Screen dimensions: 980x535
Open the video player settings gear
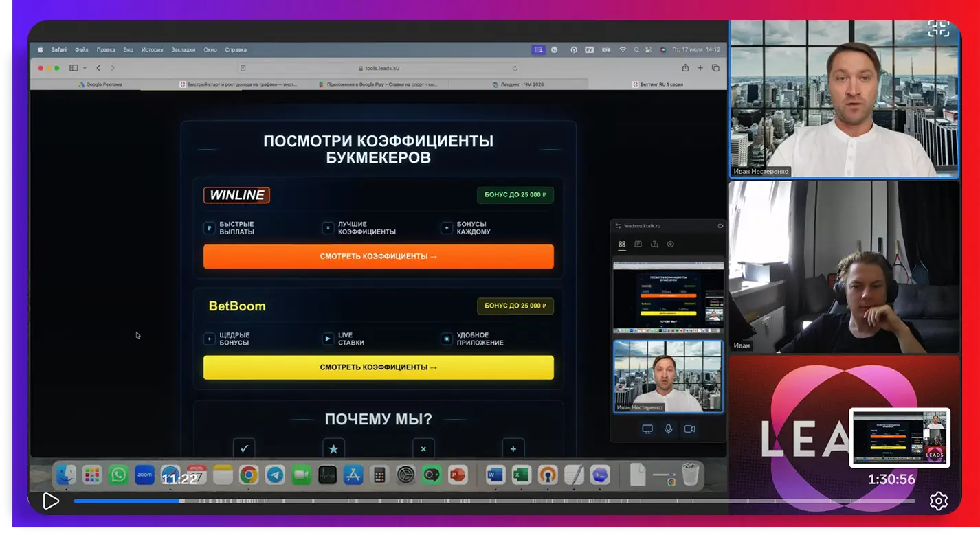point(939,501)
